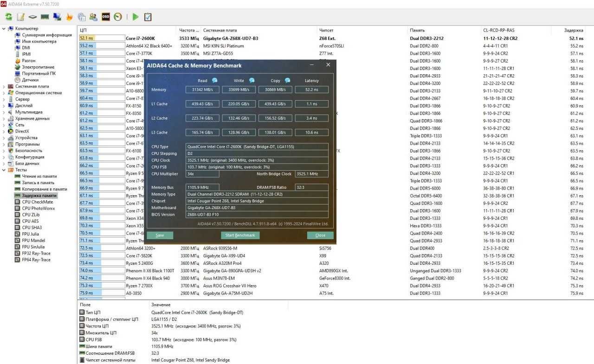
Task: Click the green Refresh arrows toolbar icon
Action: pyautogui.click(x=9, y=17)
